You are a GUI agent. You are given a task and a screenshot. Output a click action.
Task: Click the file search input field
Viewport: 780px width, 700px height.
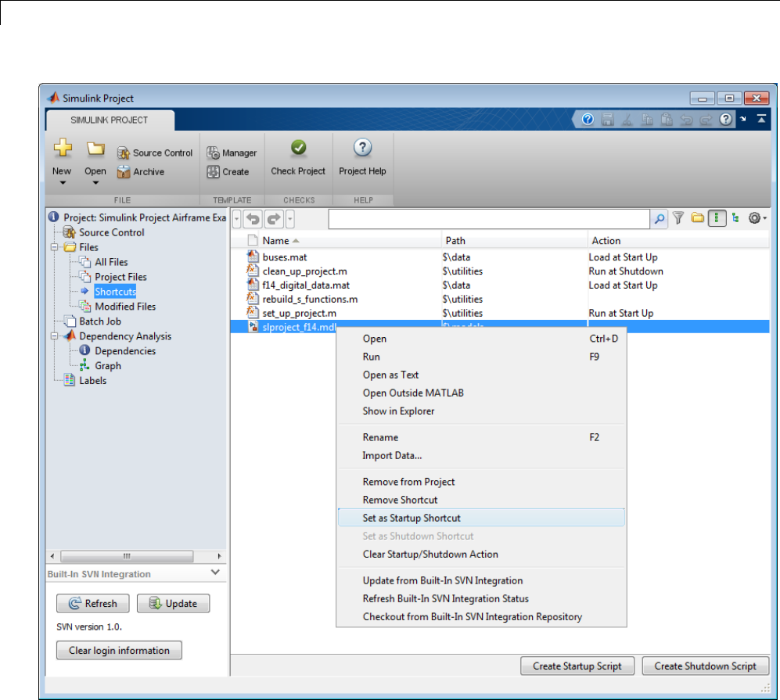pyautogui.click(x=489, y=219)
